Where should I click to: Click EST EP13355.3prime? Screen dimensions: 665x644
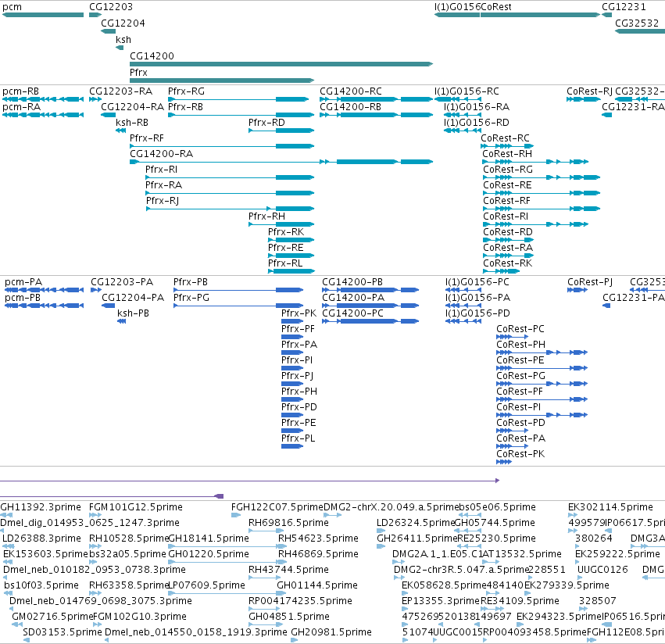[x=404, y=609]
